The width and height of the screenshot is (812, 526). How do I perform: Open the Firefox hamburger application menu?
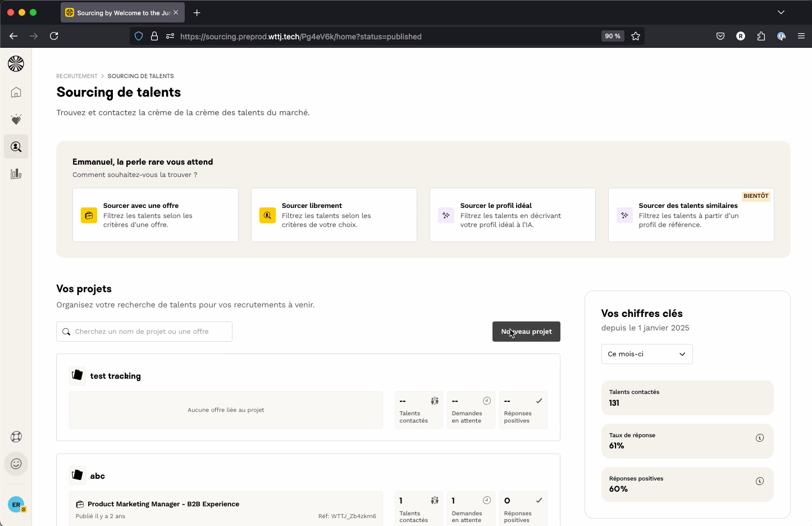click(x=801, y=36)
